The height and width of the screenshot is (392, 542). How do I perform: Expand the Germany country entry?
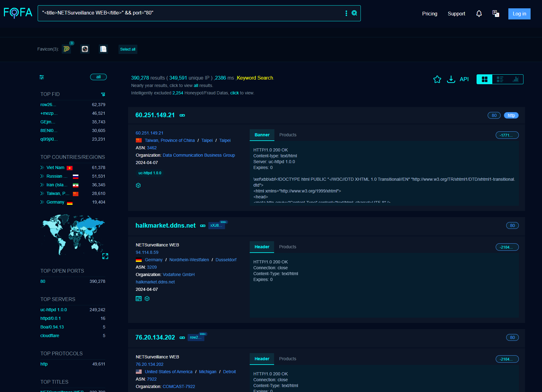coord(42,202)
